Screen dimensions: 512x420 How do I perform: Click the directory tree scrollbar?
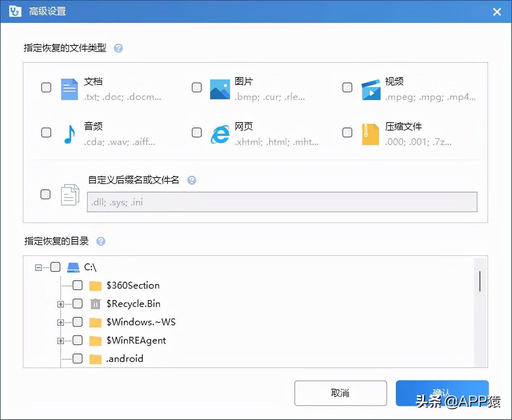click(x=480, y=281)
